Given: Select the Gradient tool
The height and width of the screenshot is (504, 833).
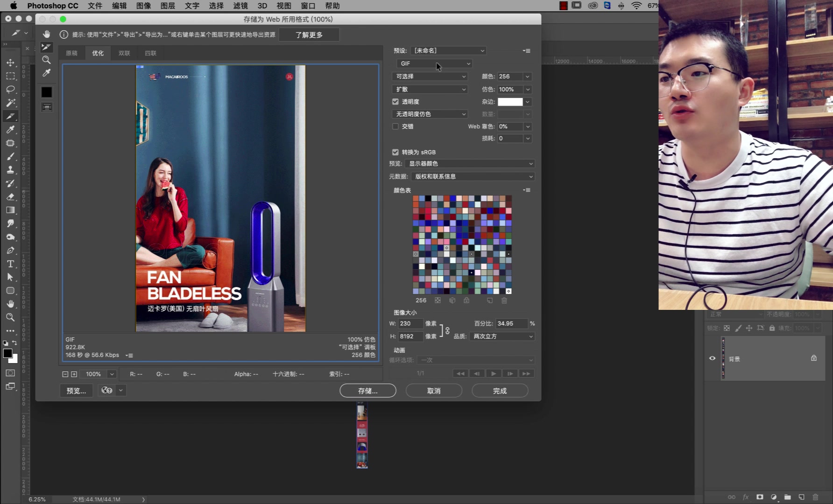Looking at the screenshot, I should tap(10, 210).
